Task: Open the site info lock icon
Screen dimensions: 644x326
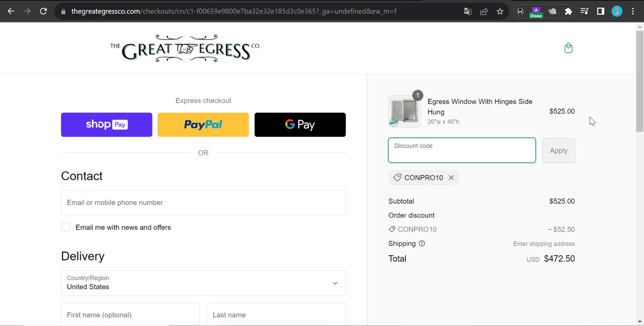Action: point(64,12)
